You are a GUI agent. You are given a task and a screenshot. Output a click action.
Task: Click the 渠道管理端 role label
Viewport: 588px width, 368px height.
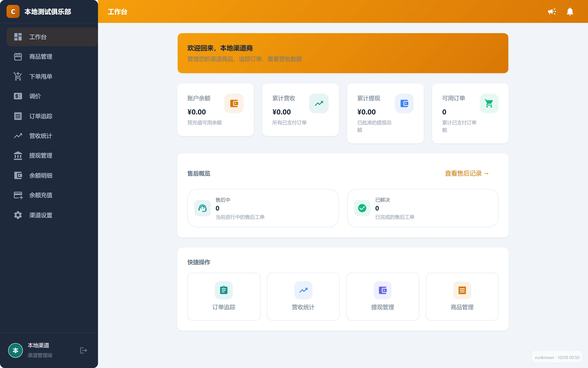point(40,355)
